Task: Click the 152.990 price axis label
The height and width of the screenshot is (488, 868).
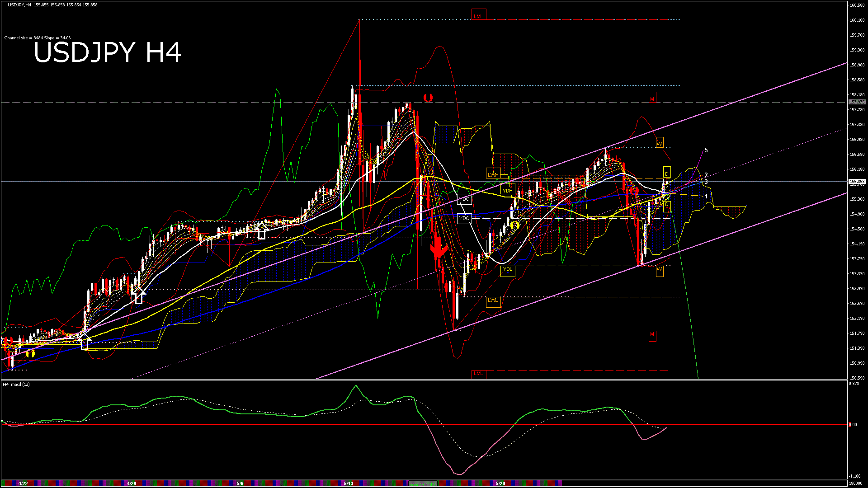Action: 857,289
